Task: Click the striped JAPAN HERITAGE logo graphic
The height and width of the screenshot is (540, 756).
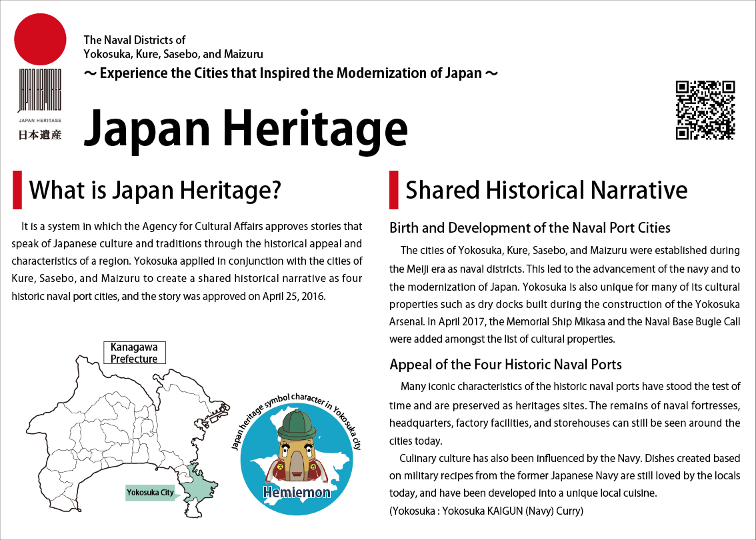Action: point(40,90)
